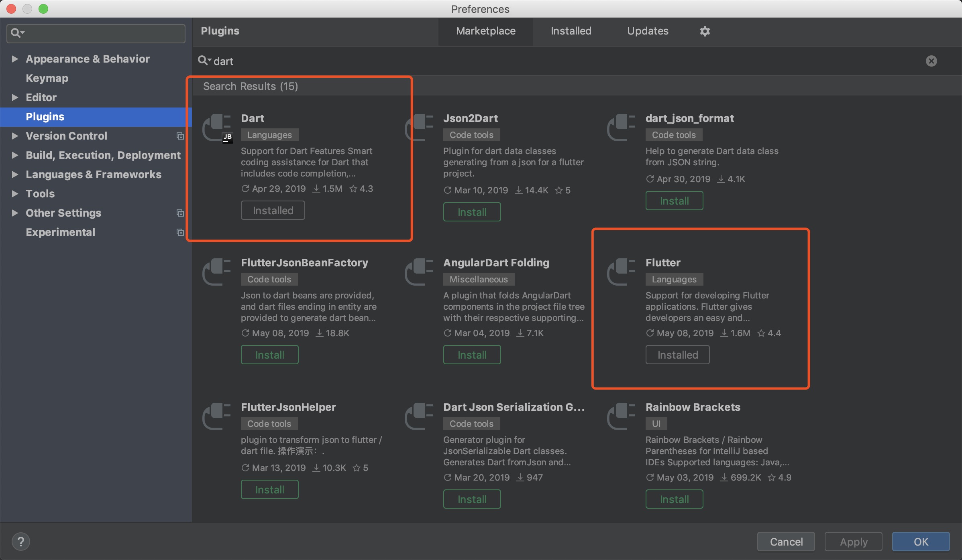The image size is (962, 560).
Task: Click the FlutterJsonBeanFactory plugin icon
Action: (x=217, y=272)
